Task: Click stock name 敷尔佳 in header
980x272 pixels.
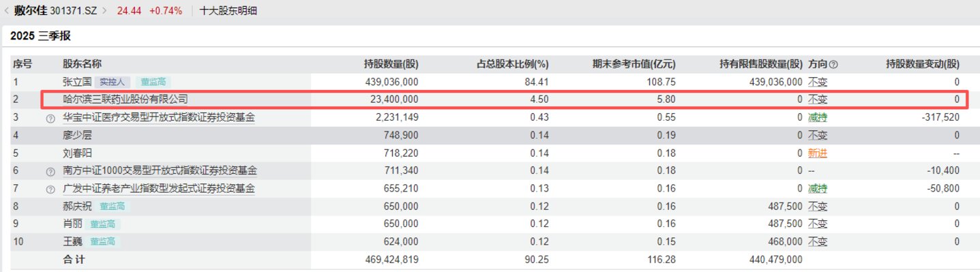Action: point(30,11)
